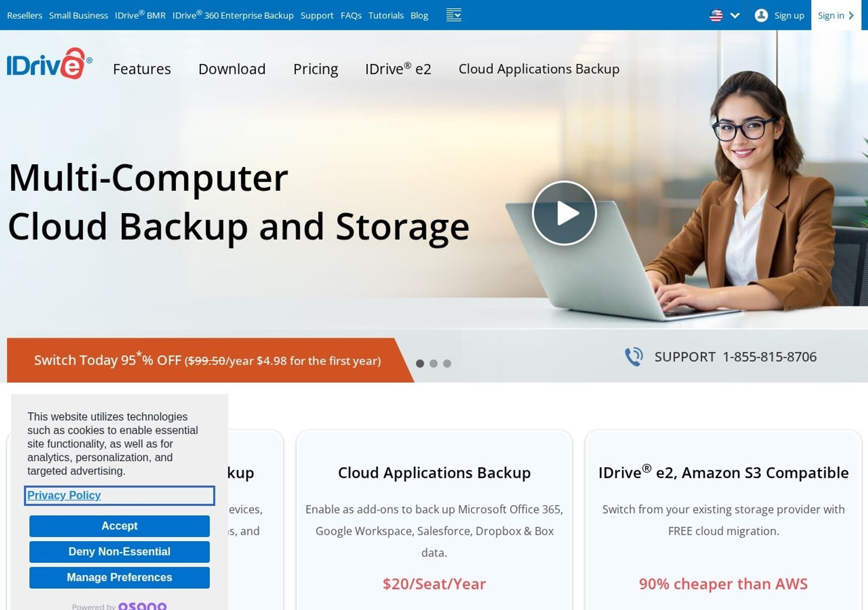
Task: Open the more-links menu icon in top bar
Action: point(454,15)
